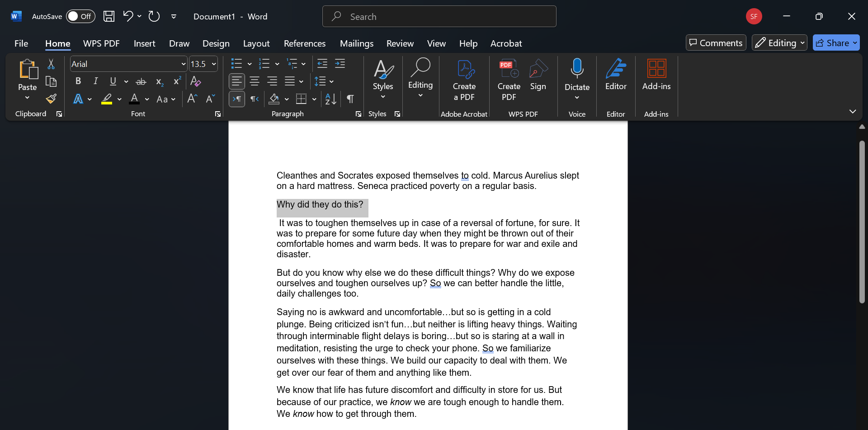Viewport: 868px width, 430px height.
Task: Click the Save disk icon
Action: click(x=109, y=16)
